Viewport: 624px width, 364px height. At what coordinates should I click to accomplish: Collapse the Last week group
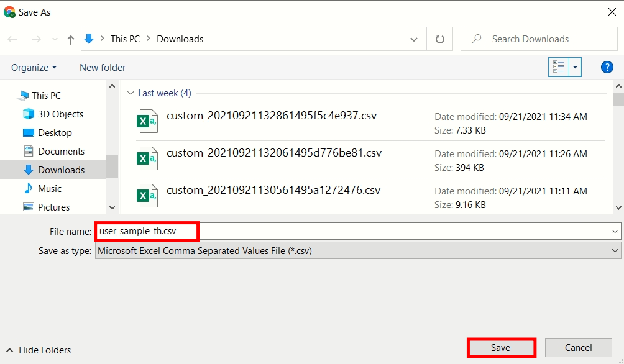pos(131,93)
